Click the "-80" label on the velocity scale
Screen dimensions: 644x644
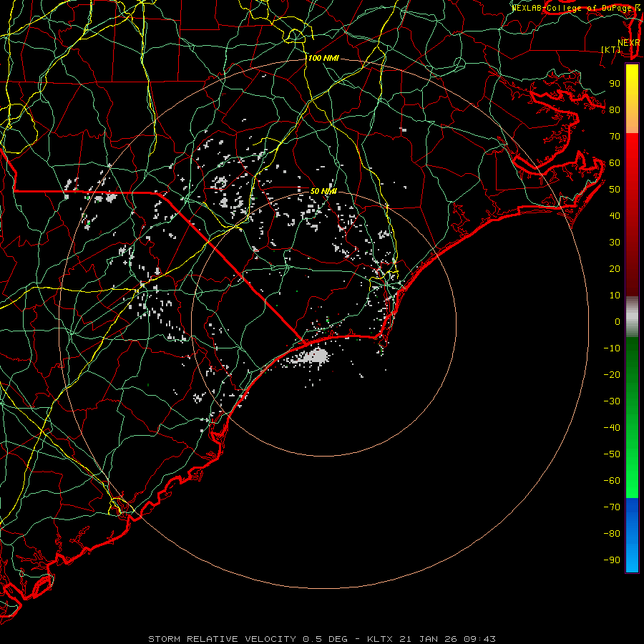click(612, 534)
